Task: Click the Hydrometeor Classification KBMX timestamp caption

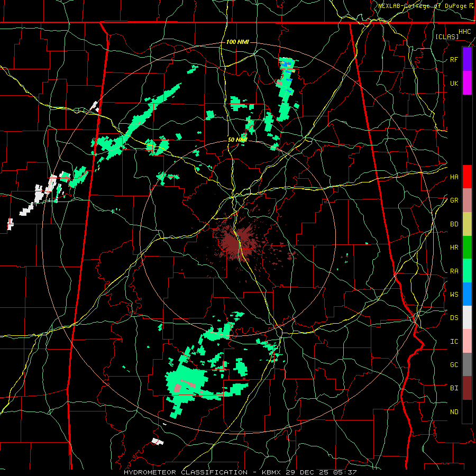Action: (x=240, y=472)
